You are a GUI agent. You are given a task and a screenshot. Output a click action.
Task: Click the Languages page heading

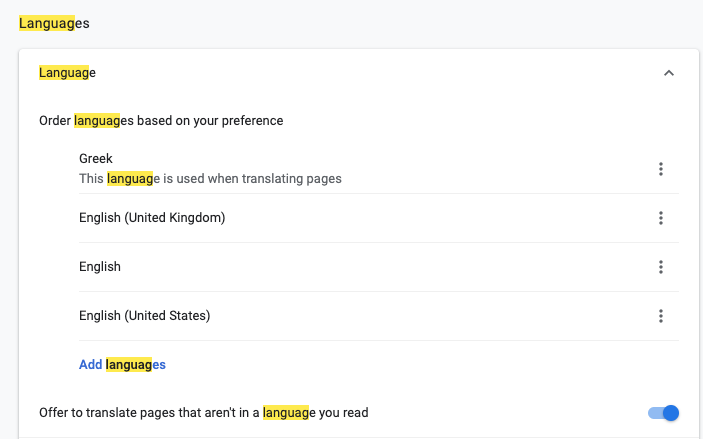(x=54, y=23)
